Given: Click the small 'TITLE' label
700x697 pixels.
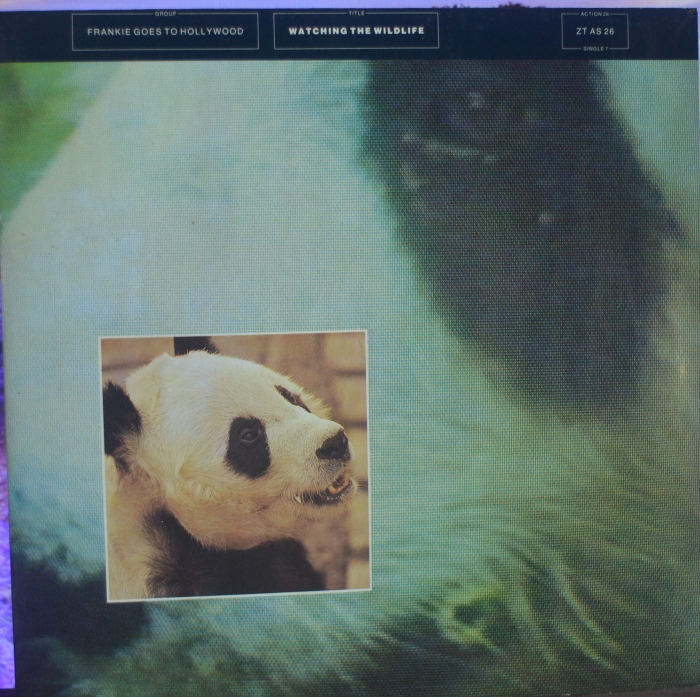Looking at the screenshot, I should 356,13.
